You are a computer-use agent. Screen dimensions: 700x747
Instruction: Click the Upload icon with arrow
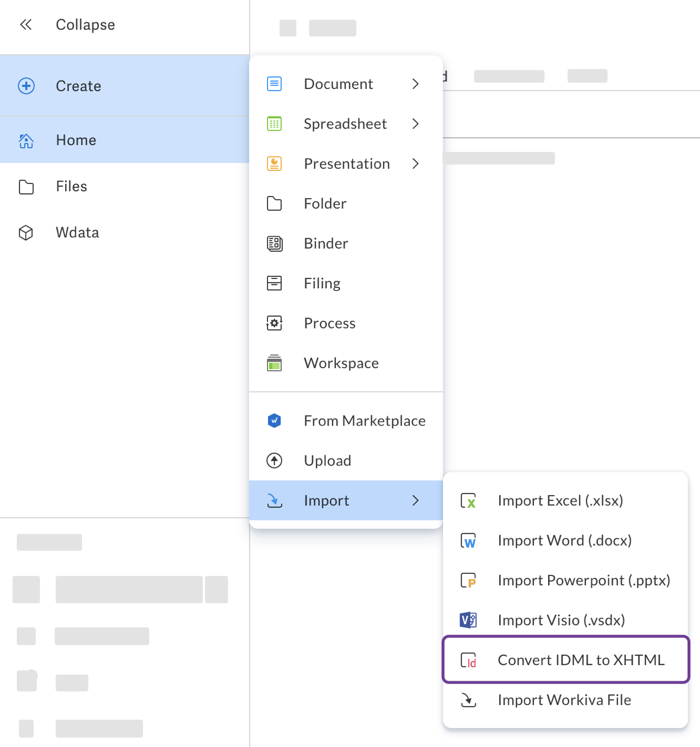(275, 460)
